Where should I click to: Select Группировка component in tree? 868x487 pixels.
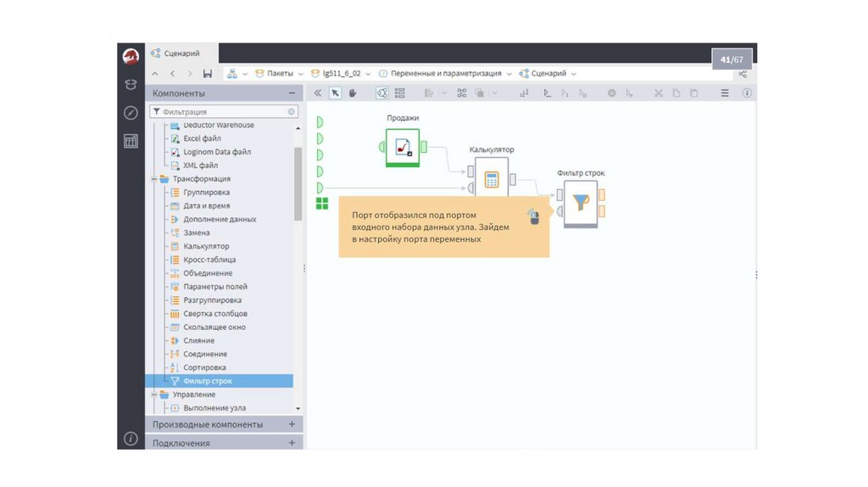point(206,193)
